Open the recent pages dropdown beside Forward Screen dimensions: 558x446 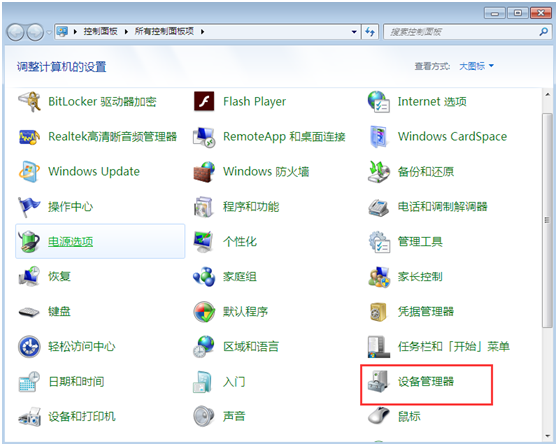(48, 32)
